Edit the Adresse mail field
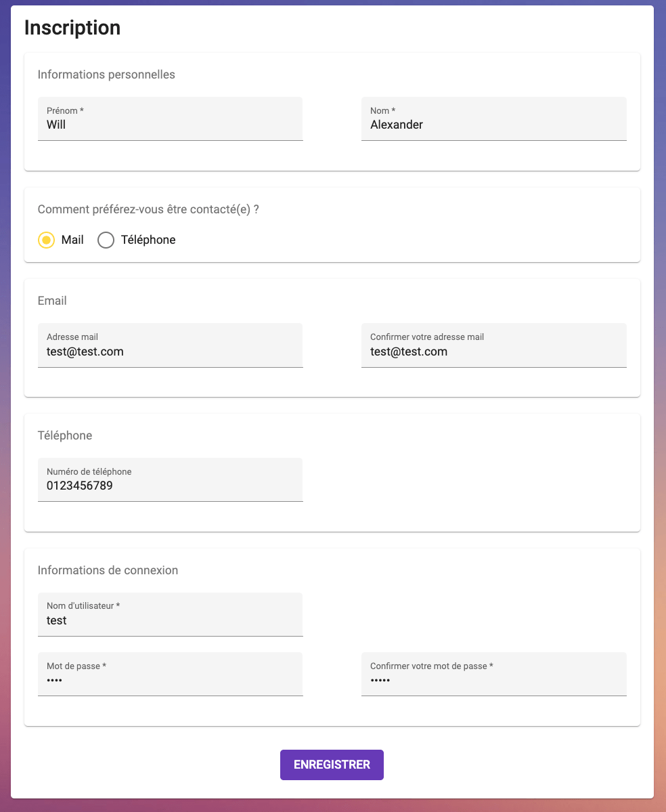666x812 pixels. click(171, 345)
